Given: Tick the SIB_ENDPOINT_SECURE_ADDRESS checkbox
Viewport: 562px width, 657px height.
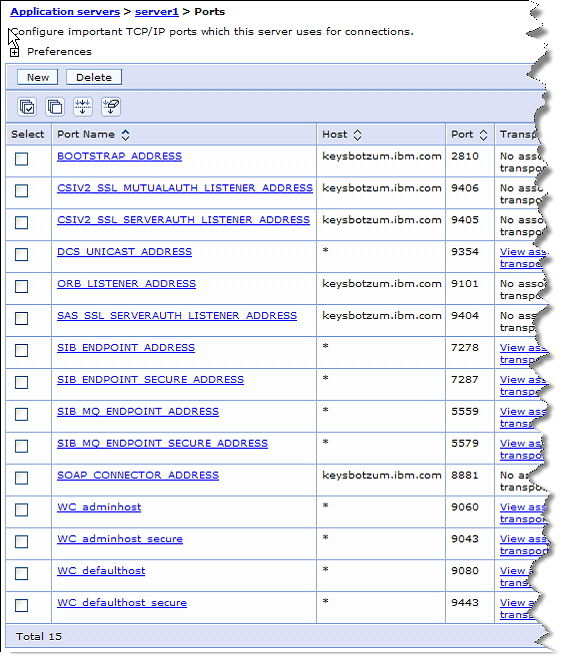Looking at the screenshot, I should (21, 382).
